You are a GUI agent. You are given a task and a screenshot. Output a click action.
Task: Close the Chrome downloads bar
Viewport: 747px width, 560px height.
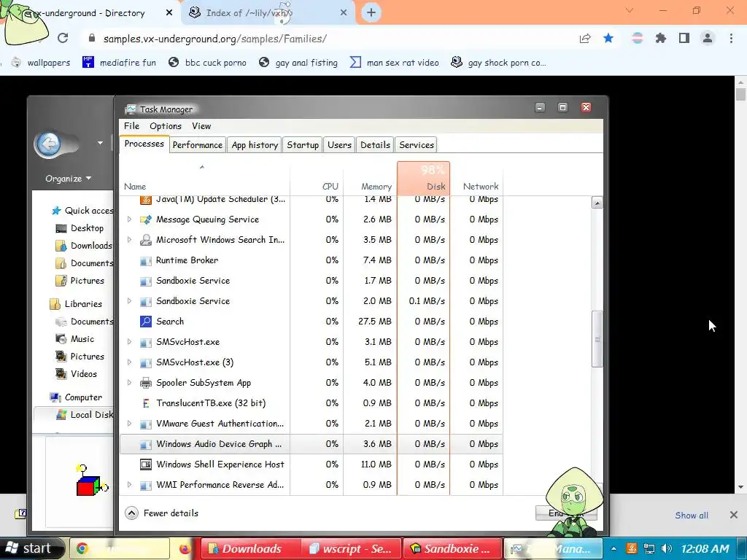[734, 515]
